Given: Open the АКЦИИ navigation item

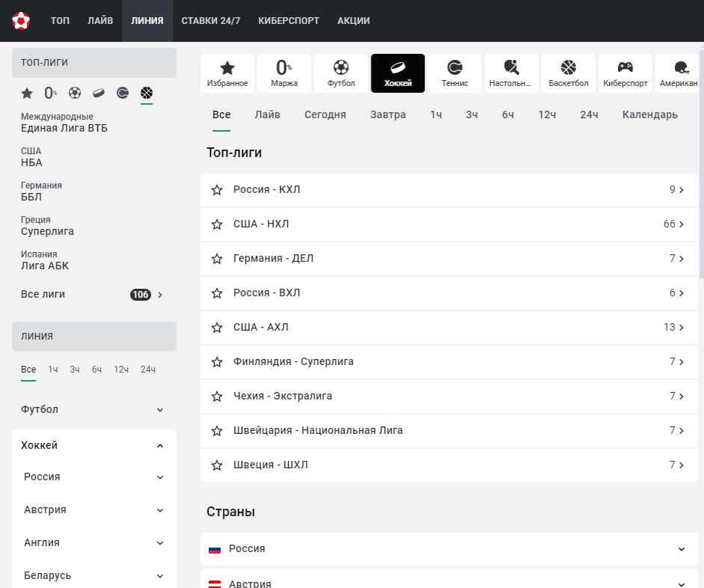Looking at the screenshot, I should click(353, 21).
